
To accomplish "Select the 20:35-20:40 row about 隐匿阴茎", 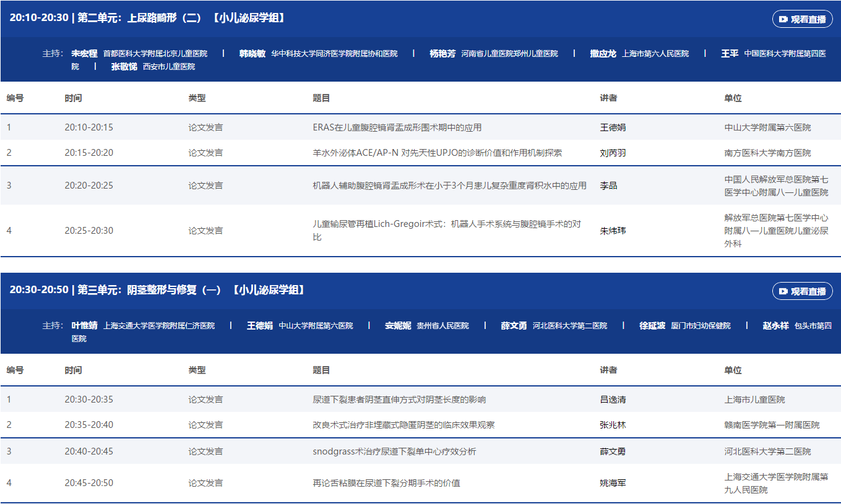I will [x=403, y=425].
